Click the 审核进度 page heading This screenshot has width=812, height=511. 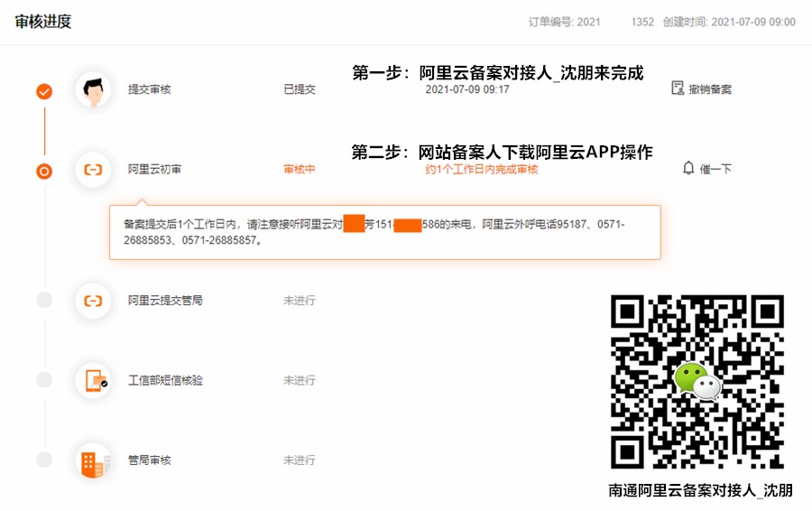[x=43, y=22]
